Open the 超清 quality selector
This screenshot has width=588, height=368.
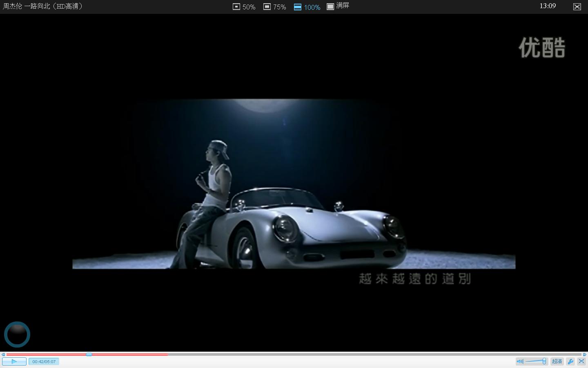point(557,361)
